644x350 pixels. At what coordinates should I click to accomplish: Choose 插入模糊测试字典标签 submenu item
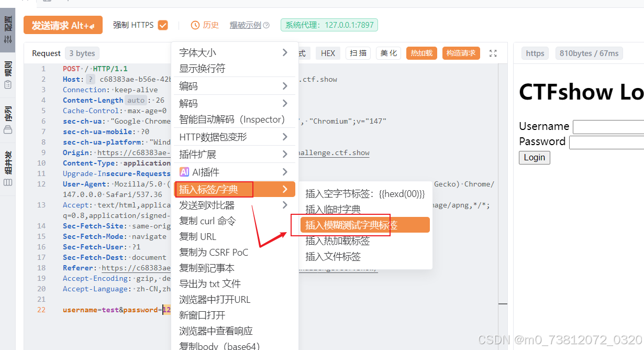pyautogui.click(x=365, y=225)
